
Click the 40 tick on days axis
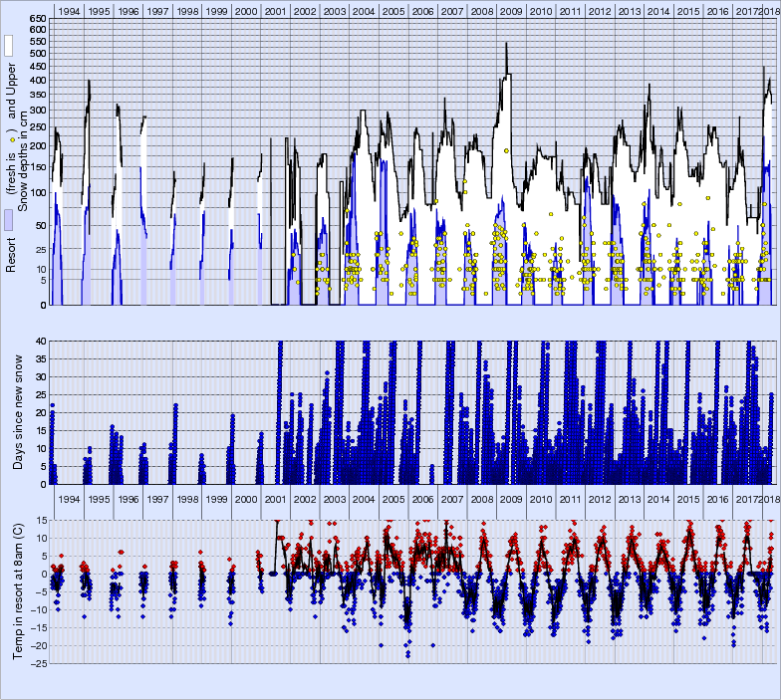40,342
